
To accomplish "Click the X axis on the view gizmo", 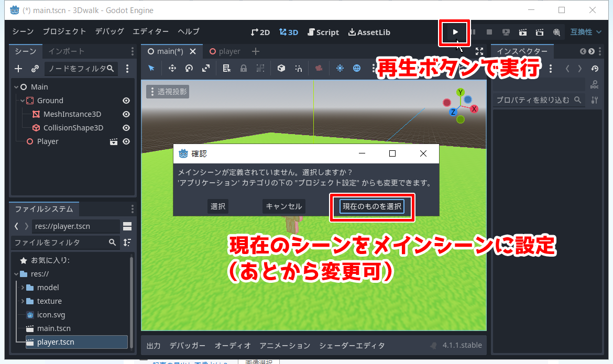I will pos(474,109).
